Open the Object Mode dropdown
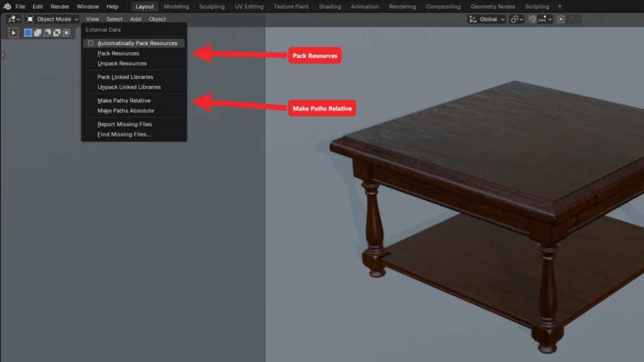The width and height of the screenshot is (644, 362). (x=52, y=19)
